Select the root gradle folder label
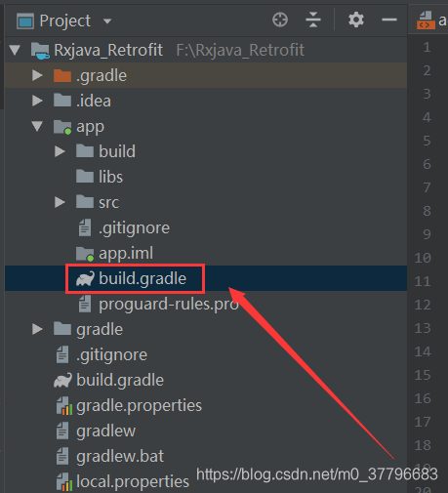 (100, 330)
